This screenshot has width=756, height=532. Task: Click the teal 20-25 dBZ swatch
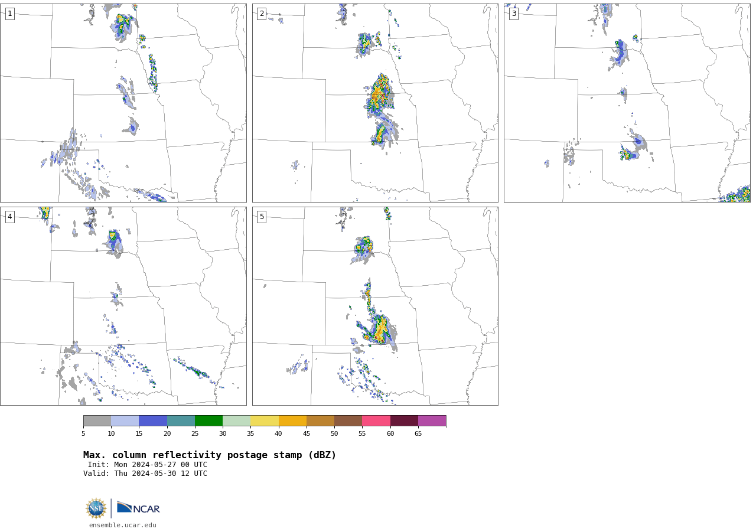pyautogui.click(x=181, y=421)
